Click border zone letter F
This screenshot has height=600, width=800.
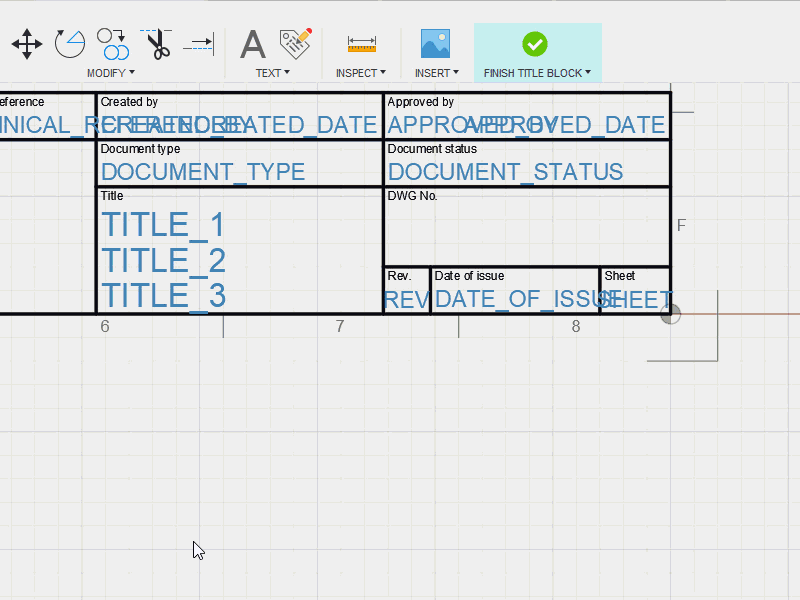[681, 225]
